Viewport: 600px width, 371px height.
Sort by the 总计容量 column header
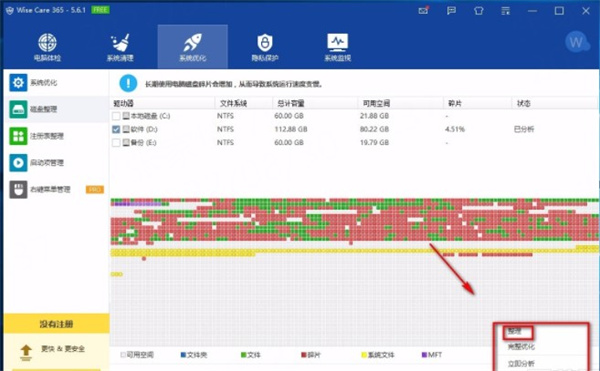(315, 103)
